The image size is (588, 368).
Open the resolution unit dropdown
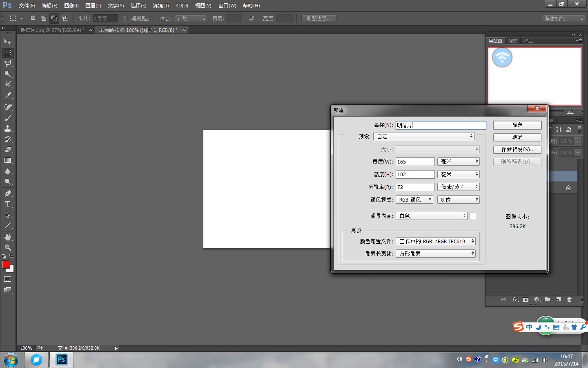tap(458, 187)
